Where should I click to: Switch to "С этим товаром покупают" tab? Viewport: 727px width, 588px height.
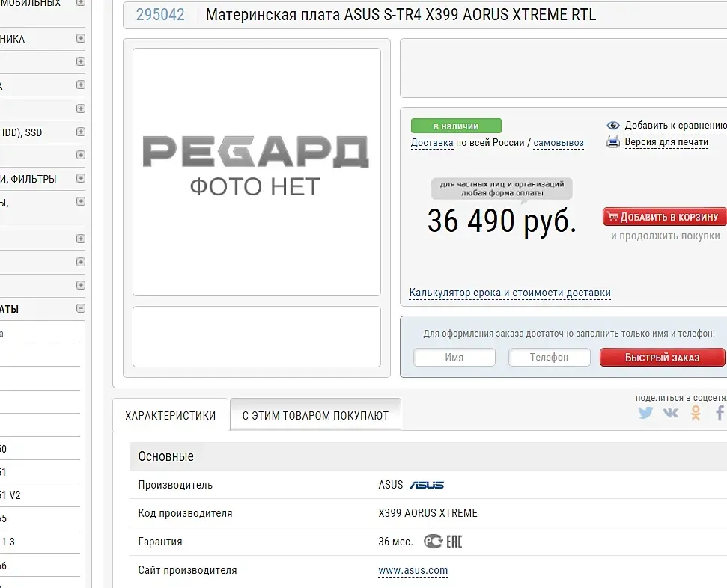click(315, 415)
